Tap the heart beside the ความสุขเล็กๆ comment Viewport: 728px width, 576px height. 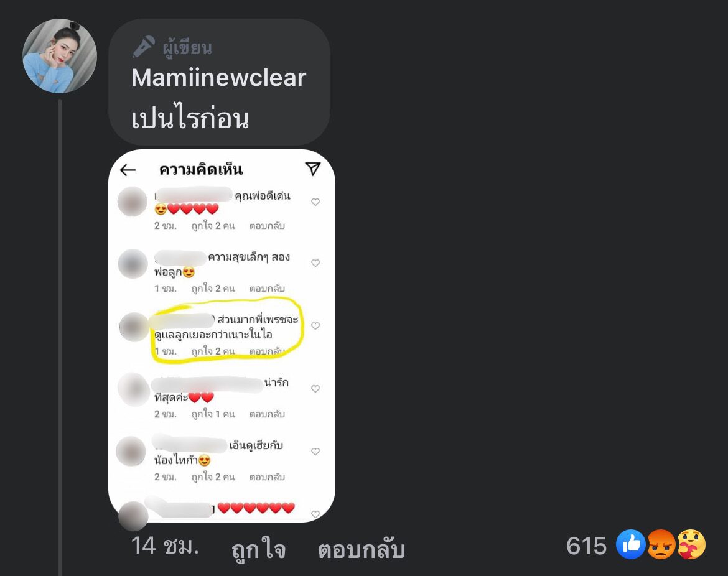pos(315,262)
